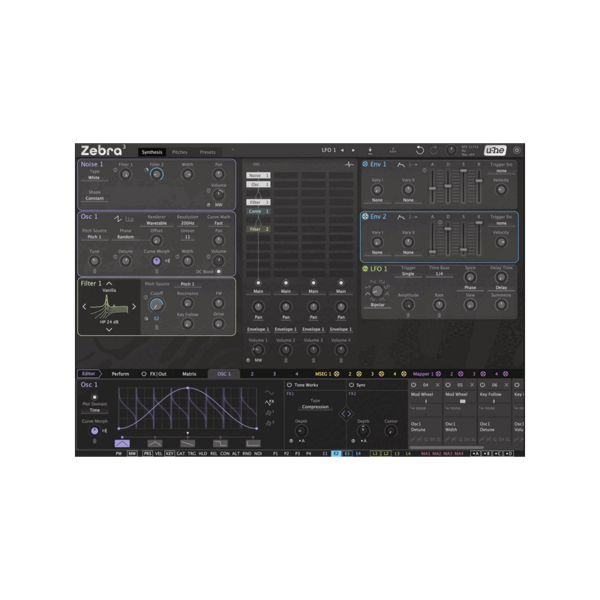This screenshot has height=600, width=600.
Task: Close modulation slot 05
Action: click(472, 385)
